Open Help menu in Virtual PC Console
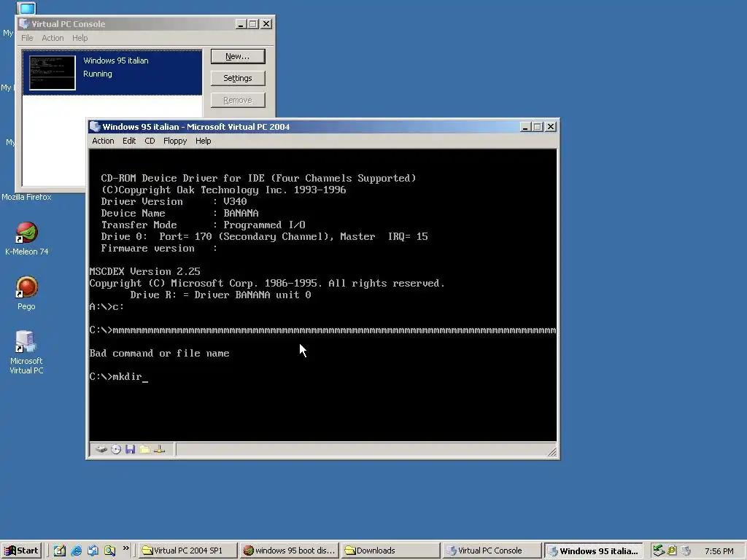 pos(80,38)
